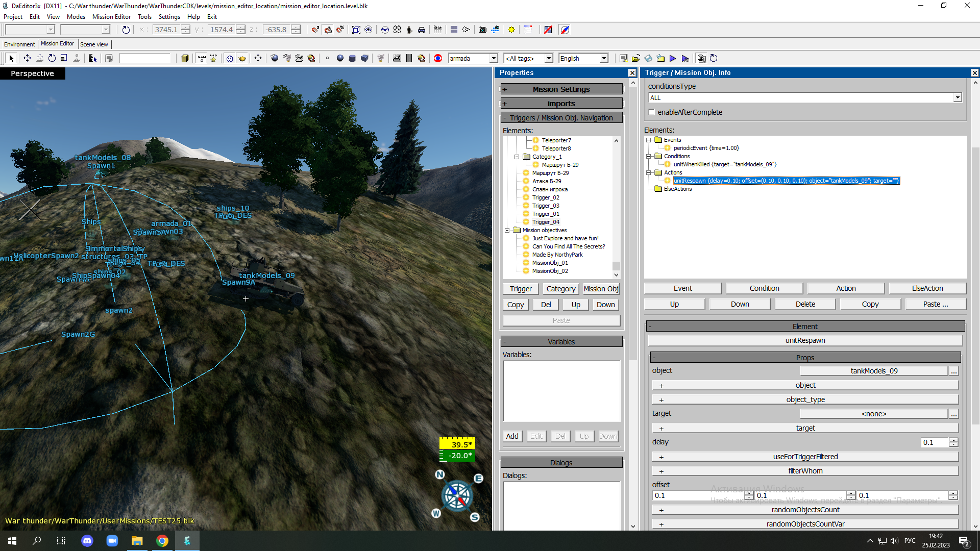
Task: Activate the move object tool
Action: click(27, 58)
